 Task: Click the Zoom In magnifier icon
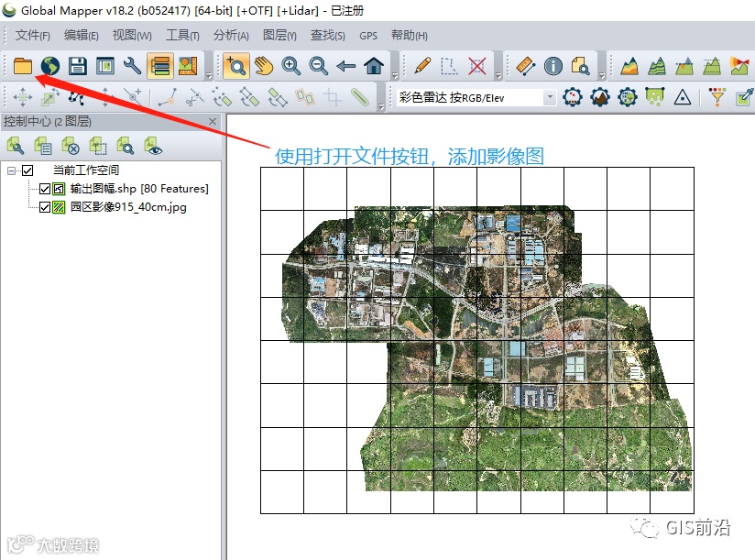coord(290,66)
